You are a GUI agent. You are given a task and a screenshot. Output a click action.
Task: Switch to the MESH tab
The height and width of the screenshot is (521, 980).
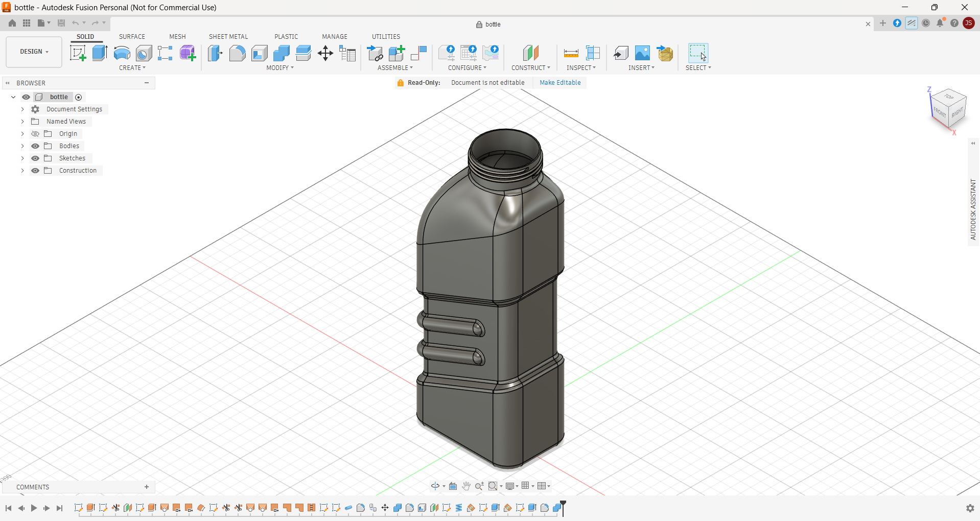(177, 37)
